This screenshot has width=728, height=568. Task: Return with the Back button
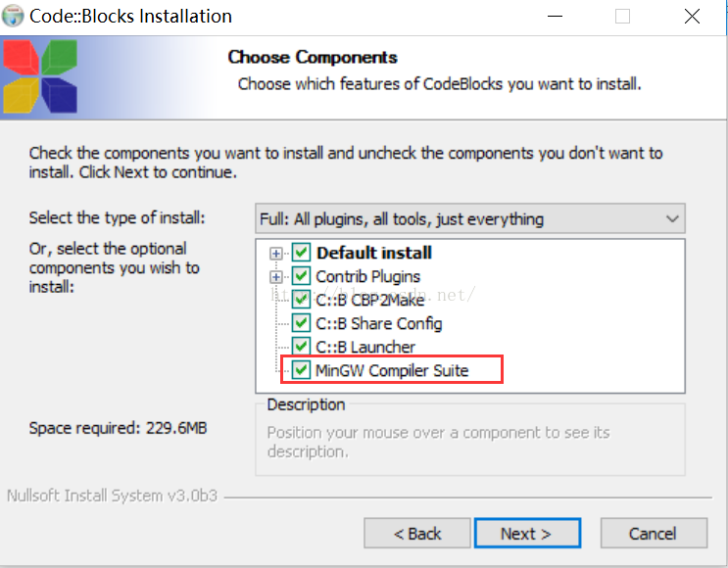[417, 533]
